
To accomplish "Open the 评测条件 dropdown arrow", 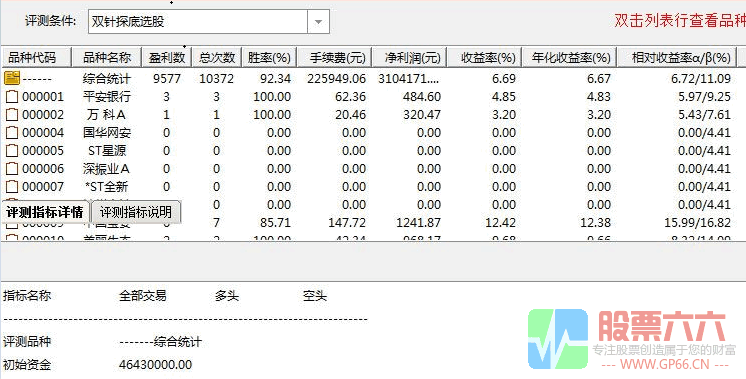I will (318, 22).
